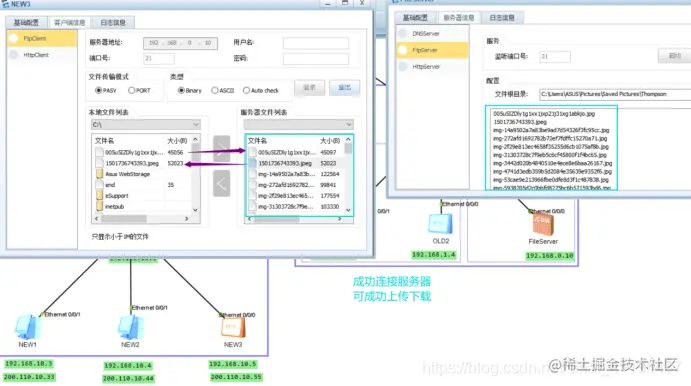Click the download left-arrow transfer button
Image resolution: width=691 pixels, height=386 pixels.
(x=221, y=183)
